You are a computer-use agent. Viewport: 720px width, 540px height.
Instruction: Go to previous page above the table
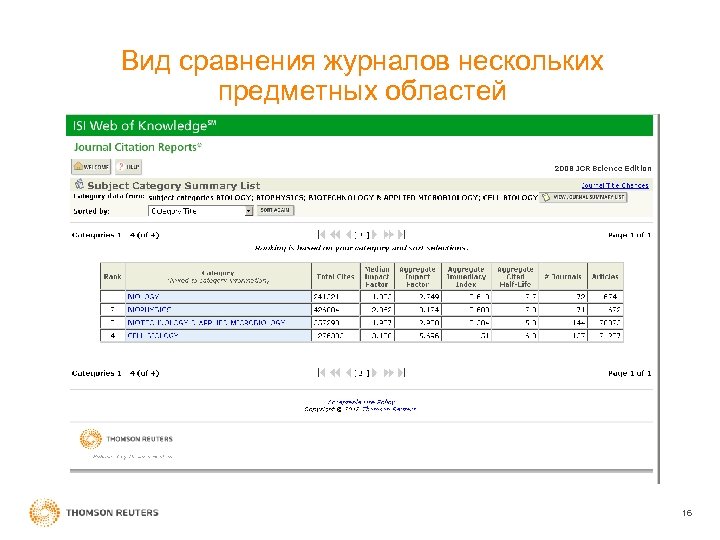coord(349,235)
